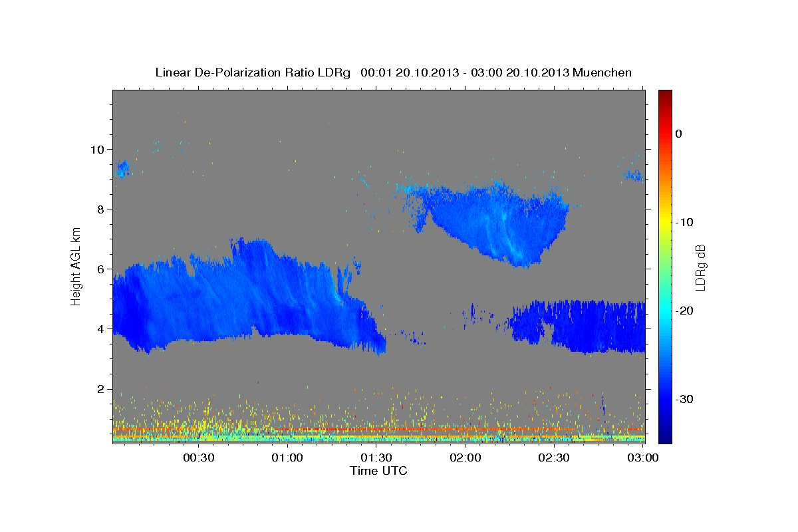Click the 02:30 time tick label
The width and height of the screenshot is (798, 532).
click(x=554, y=458)
